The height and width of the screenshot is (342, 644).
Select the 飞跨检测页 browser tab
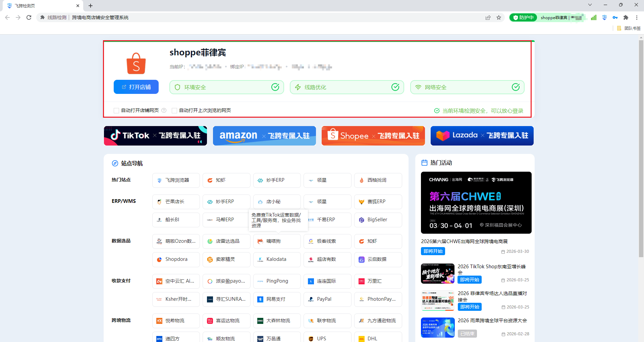40,6
